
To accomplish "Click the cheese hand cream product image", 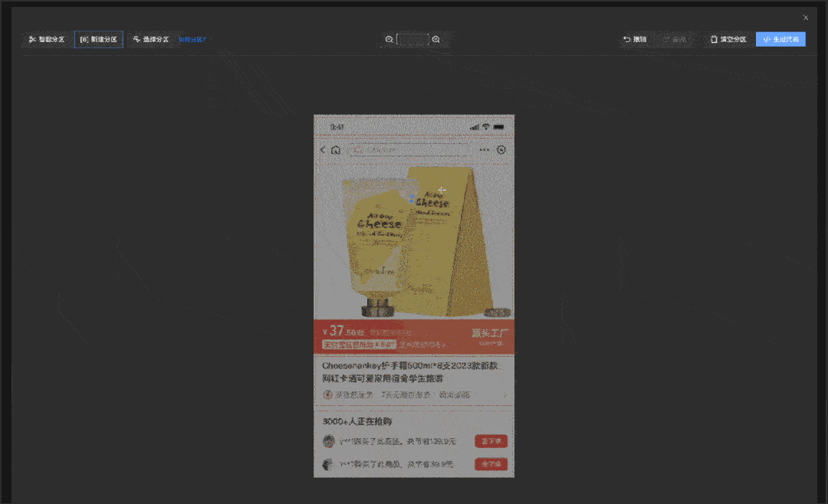I will [x=414, y=242].
